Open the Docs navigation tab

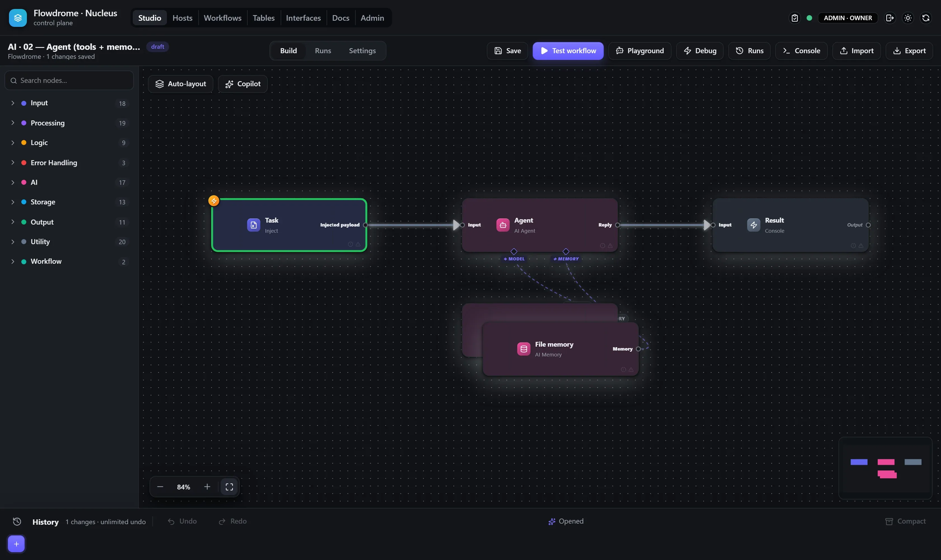[x=341, y=18]
